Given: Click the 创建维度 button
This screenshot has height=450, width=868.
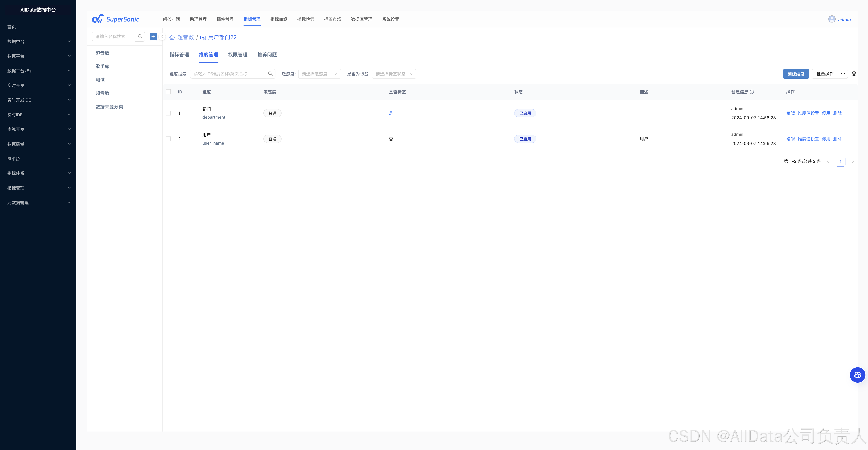Looking at the screenshot, I should (x=796, y=74).
